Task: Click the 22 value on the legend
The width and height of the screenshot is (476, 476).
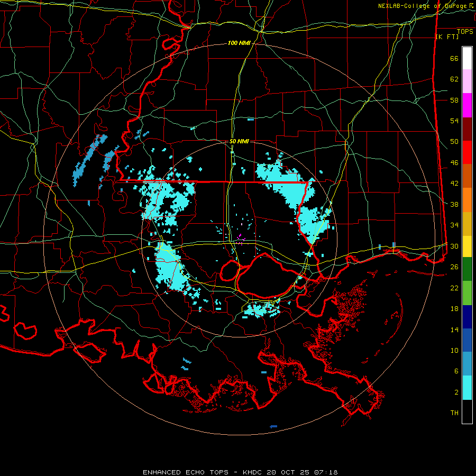Action: pyautogui.click(x=454, y=288)
